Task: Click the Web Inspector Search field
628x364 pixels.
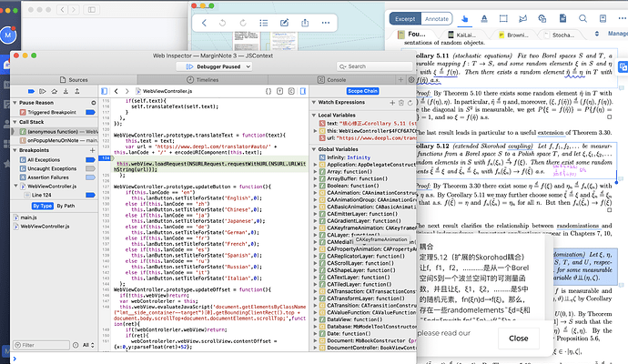Action: click(x=374, y=66)
